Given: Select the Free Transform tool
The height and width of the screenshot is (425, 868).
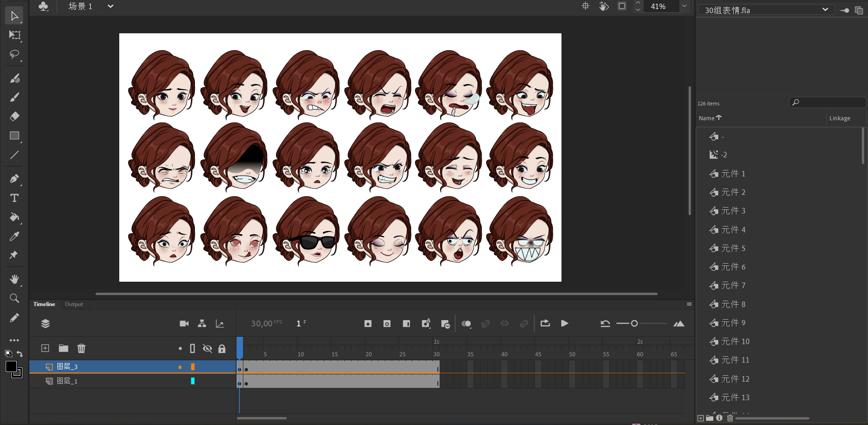Looking at the screenshot, I should tap(14, 35).
